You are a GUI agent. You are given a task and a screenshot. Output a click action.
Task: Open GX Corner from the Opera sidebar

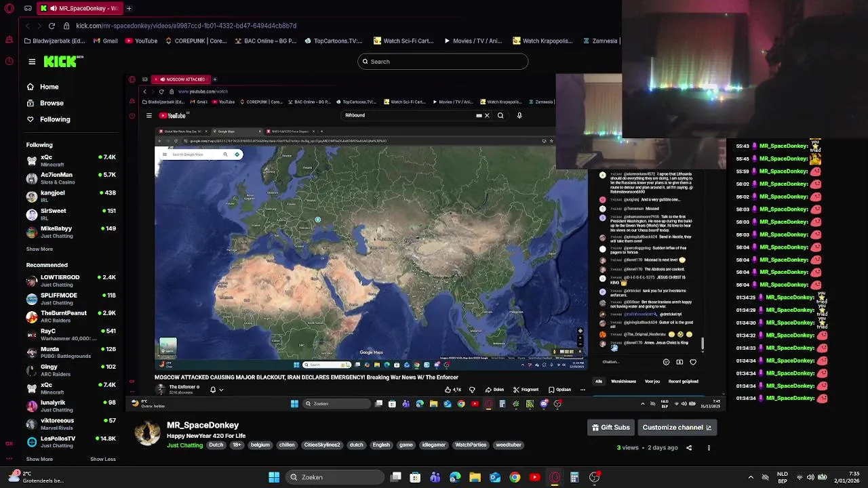(x=9, y=443)
